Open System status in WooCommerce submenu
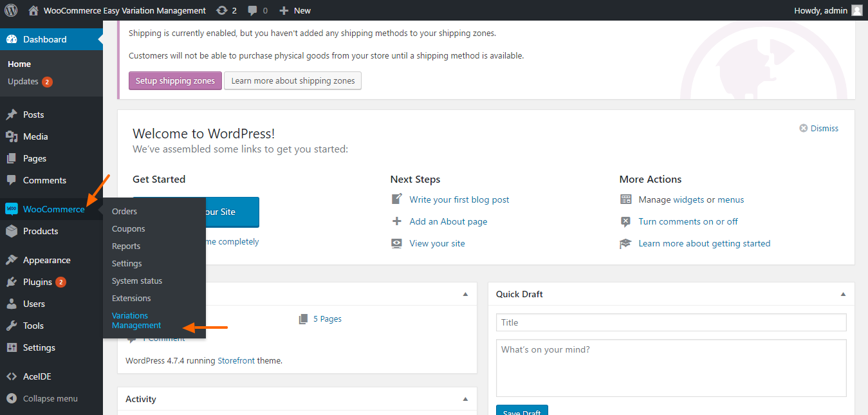 click(137, 281)
